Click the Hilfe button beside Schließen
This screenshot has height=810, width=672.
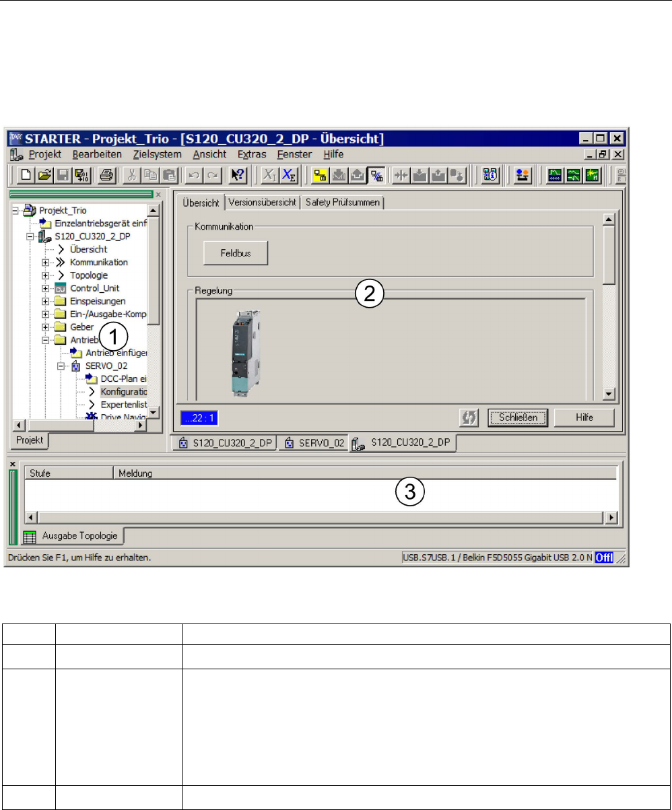click(584, 417)
